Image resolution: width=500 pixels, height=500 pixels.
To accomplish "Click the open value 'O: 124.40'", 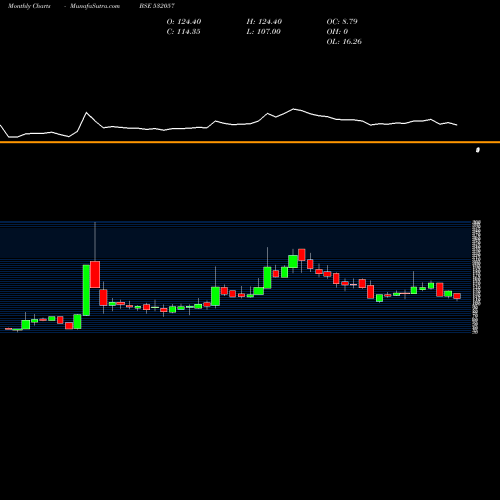I will (x=184, y=22).
